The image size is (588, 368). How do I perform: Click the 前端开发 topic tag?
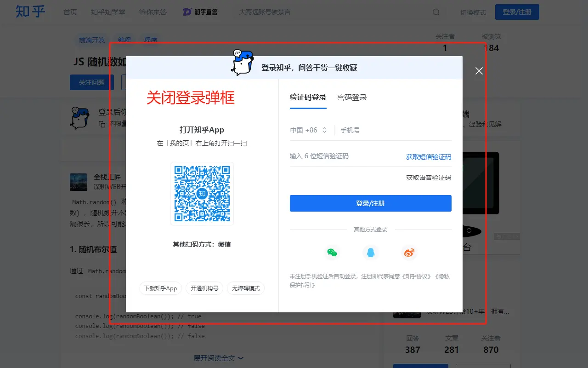pyautogui.click(x=92, y=40)
